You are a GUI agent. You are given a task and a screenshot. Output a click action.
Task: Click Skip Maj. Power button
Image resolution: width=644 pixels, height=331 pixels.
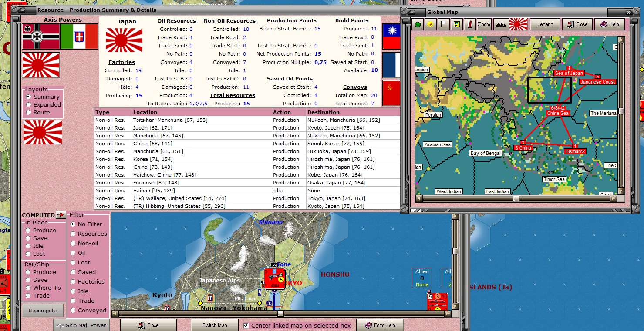(81, 325)
